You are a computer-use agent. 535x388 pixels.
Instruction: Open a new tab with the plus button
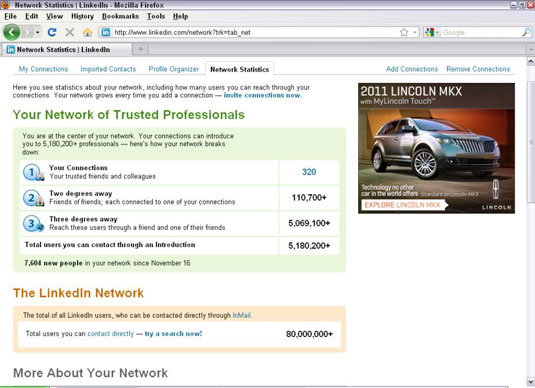141,49
